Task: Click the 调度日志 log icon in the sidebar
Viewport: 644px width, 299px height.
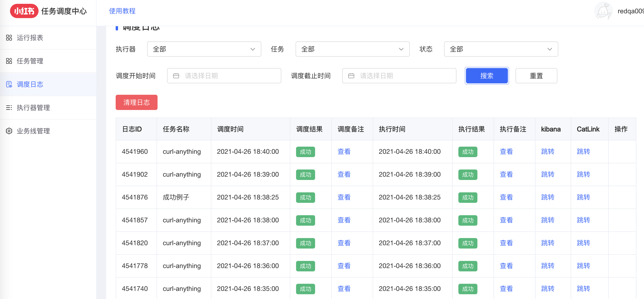Action: pos(9,85)
